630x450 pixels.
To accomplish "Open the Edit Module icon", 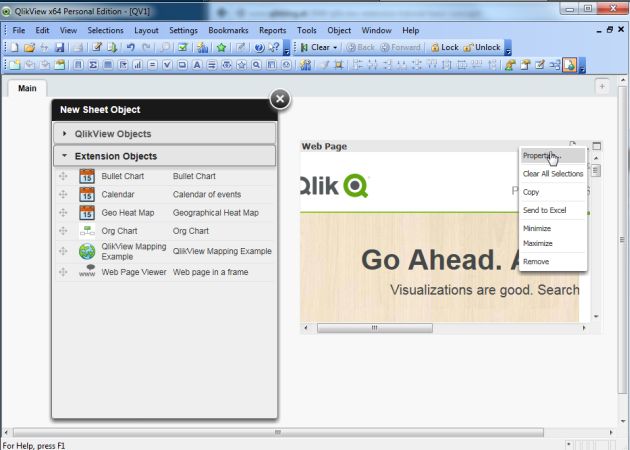I will tap(540, 65).
